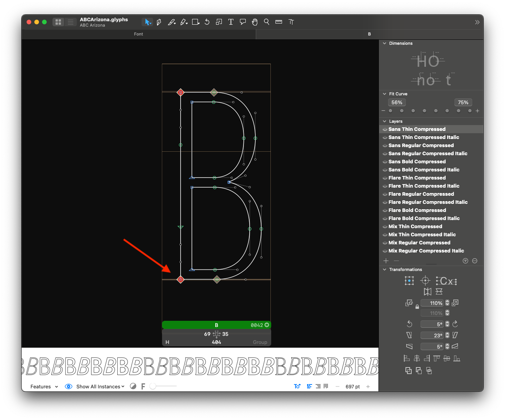Click the Annotation speech bubble tool

pos(243,22)
